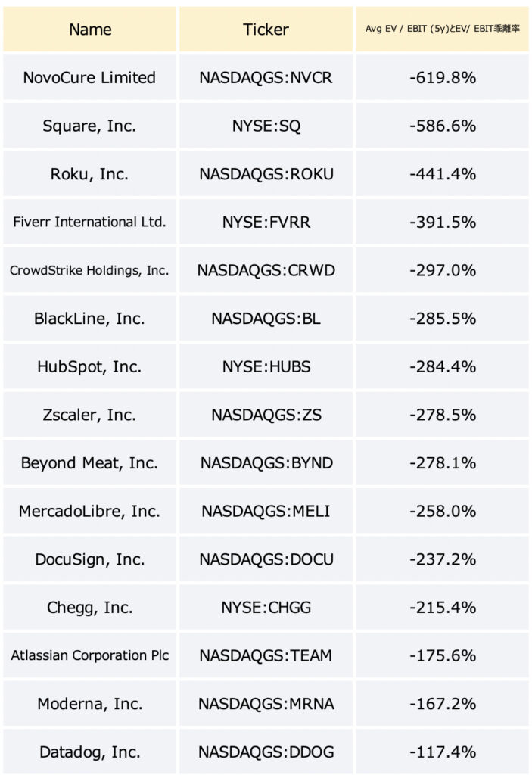Click the NYSE:FVRR ticker cell
Screen dimensions: 532x775
pyautogui.click(x=266, y=222)
